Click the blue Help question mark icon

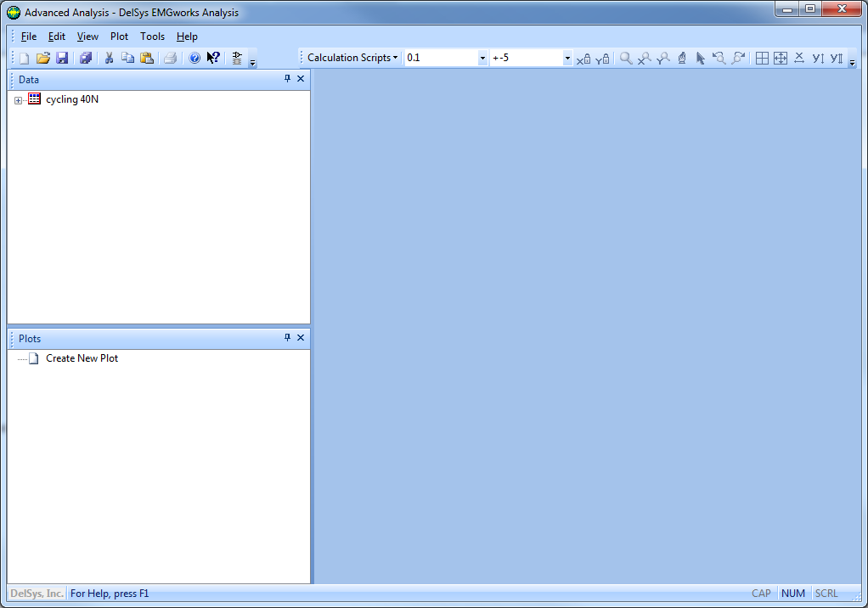(x=194, y=59)
